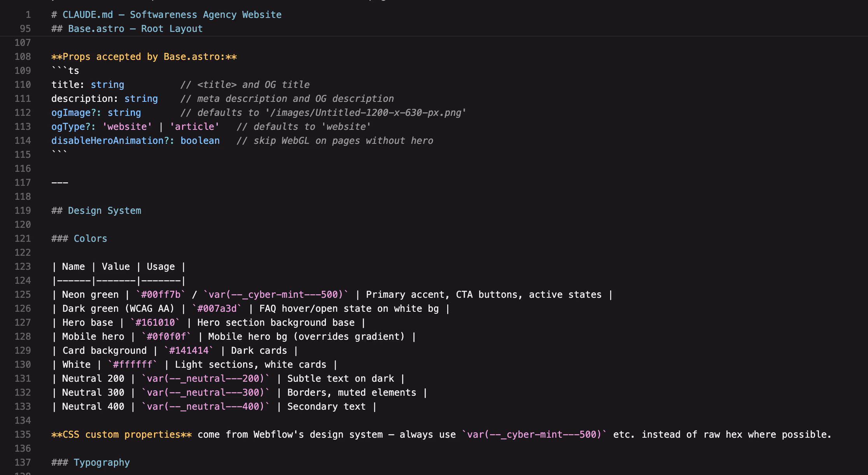This screenshot has height=475, width=868.
Task: Click 'var(--_neutral---200)' value
Action: pos(206,379)
